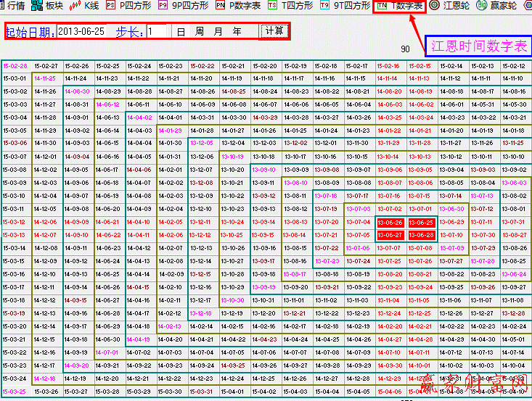Click the 步长 step size input box
This screenshot has height=401, width=532.
click(x=157, y=32)
